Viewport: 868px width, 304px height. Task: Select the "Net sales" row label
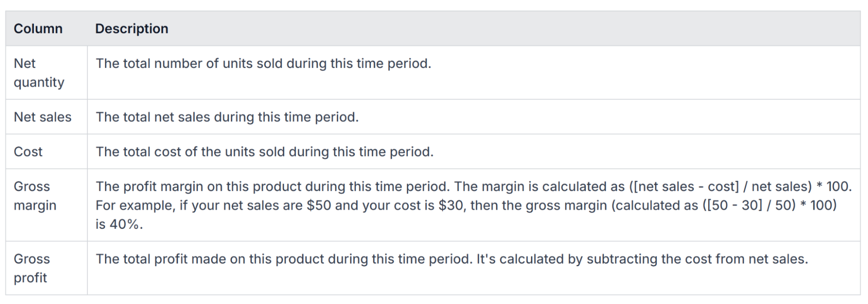(x=43, y=117)
